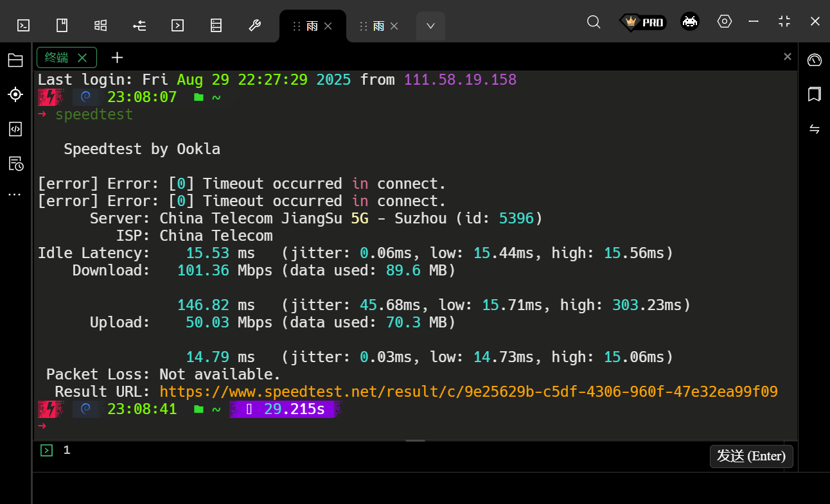
Task: Add a new terminal with plus button
Action: (x=117, y=58)
